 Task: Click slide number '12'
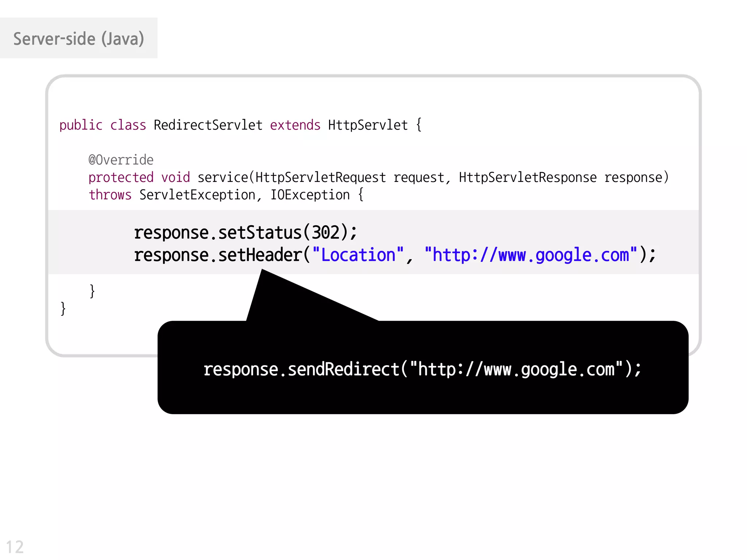tap(15, 547)
